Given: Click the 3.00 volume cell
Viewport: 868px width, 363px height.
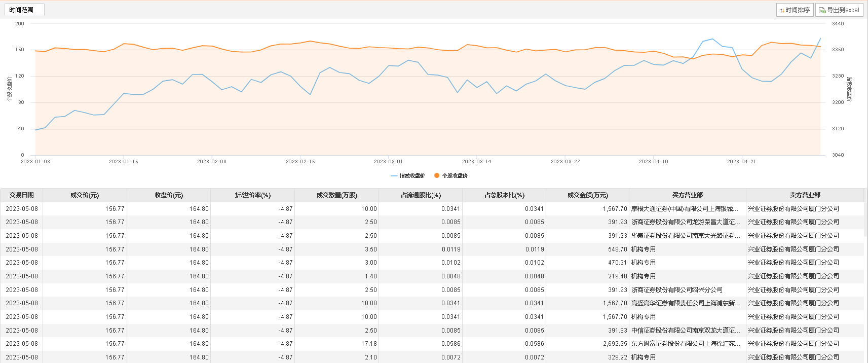Looking at the screenshot, I should click(x=336, y=263).
